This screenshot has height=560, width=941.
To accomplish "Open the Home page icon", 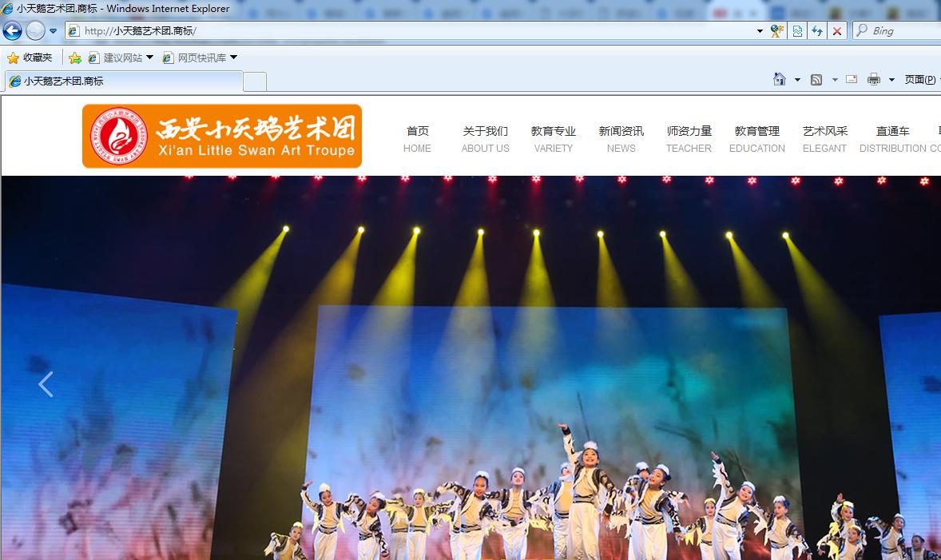I will [778, 80].
